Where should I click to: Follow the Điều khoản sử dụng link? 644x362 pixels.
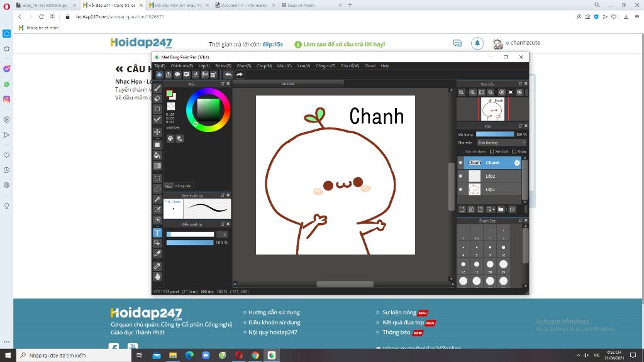pos(274,322)
